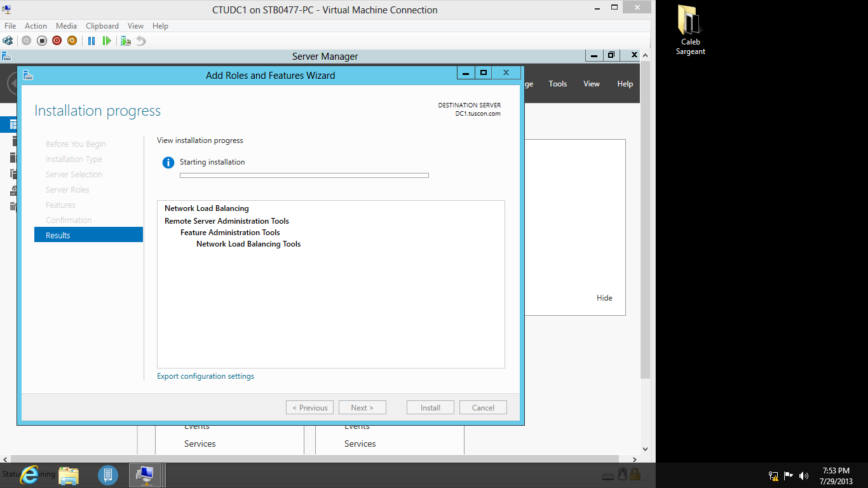The width and height of the screenshot is (868, 488).
Task: Click Network Load Balancing Tools entry
Action: point(248,244)
